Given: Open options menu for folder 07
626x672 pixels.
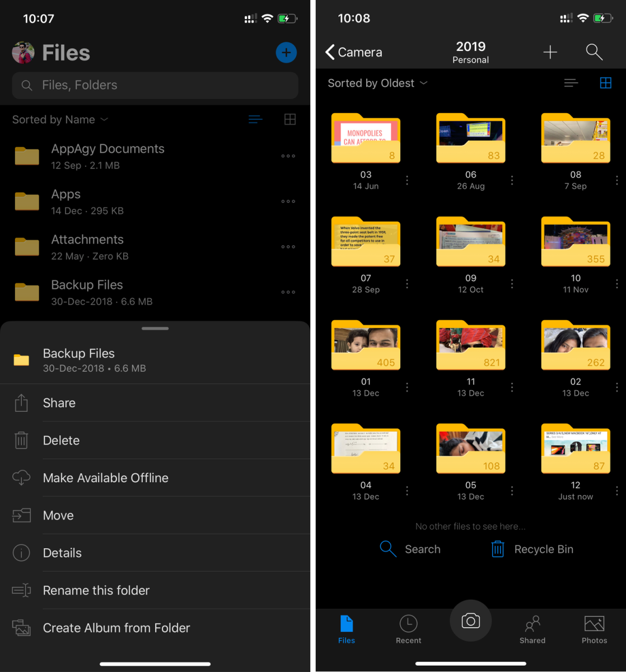Looking at the screenshot, I should [x=407, y=284].
